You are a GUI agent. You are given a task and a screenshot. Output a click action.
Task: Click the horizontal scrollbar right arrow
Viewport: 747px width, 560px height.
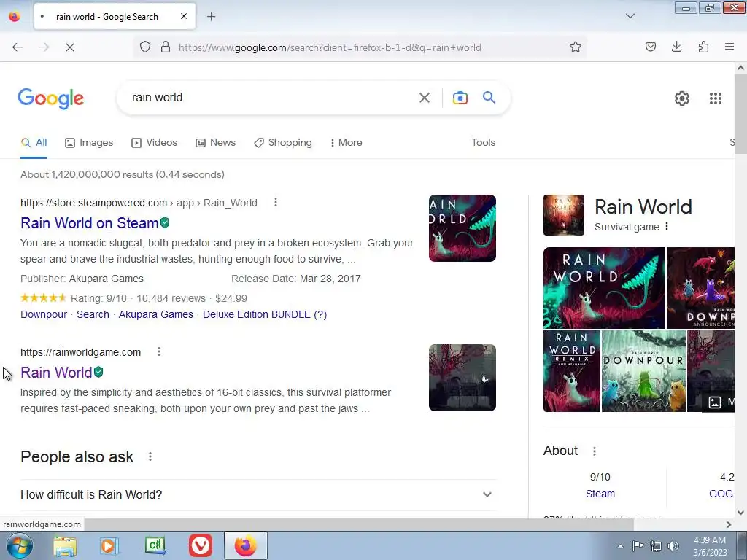[729, 524]
